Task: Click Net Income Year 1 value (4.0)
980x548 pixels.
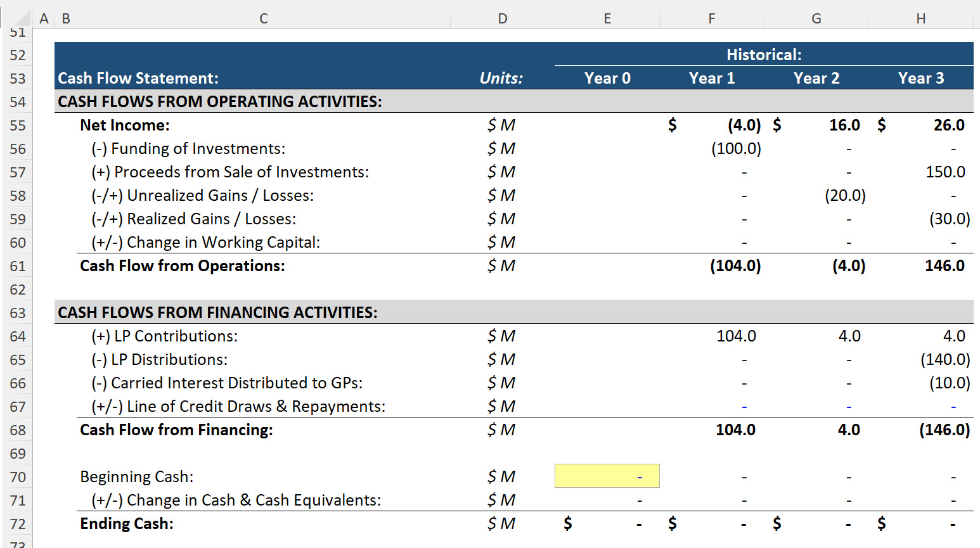Action: (x=744, y=125)
